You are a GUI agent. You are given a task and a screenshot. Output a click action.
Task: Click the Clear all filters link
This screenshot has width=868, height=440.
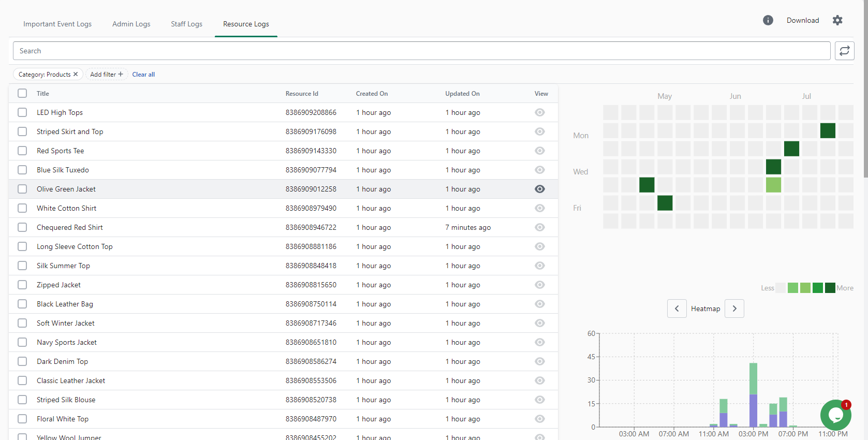coord(143,75)
